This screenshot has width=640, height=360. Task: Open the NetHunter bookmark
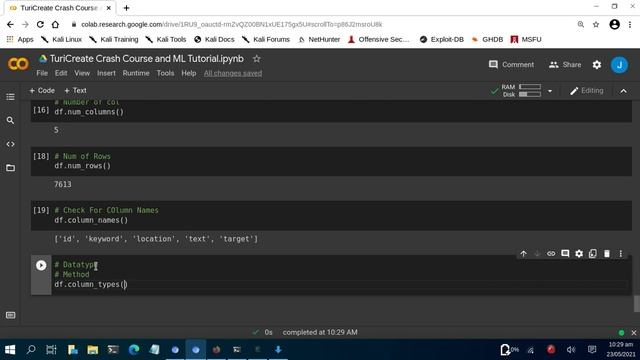coord(319,39)
